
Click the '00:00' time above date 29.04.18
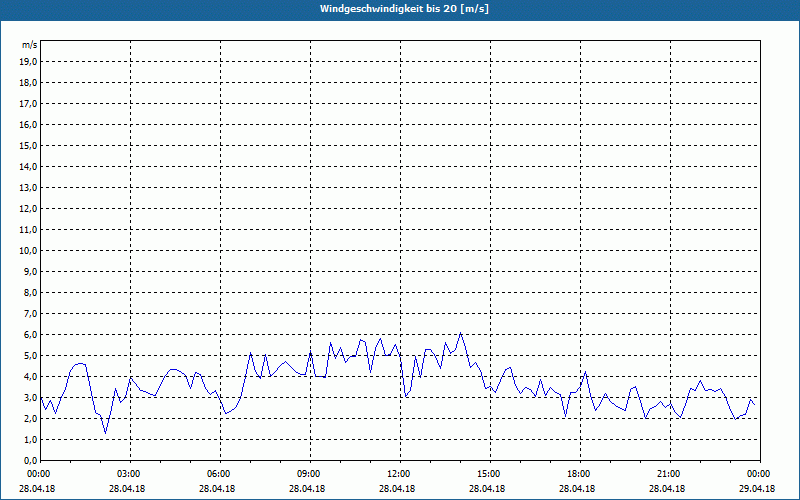[x=758, y=474]
